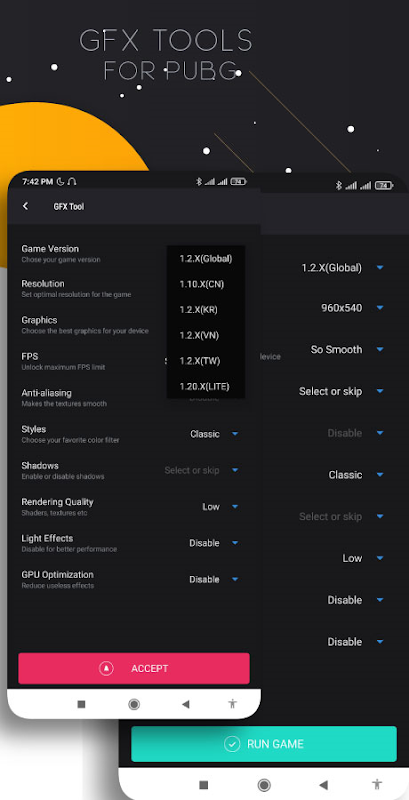Select 1.20.X(LITE) version entry
Screen dimensions: 409x800
(206, 386)
